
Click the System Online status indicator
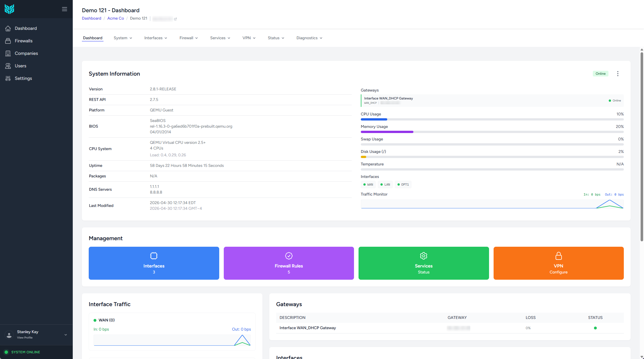point(22,352)
